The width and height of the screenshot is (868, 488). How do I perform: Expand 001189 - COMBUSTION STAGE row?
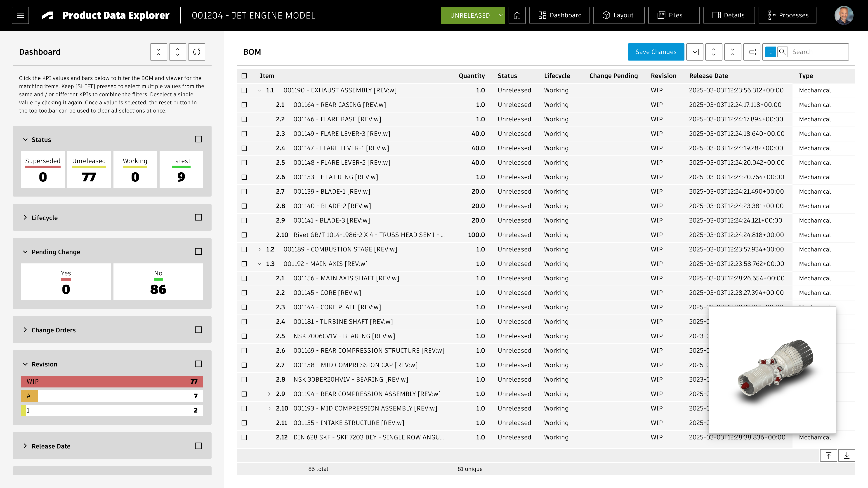coord(259,249)
